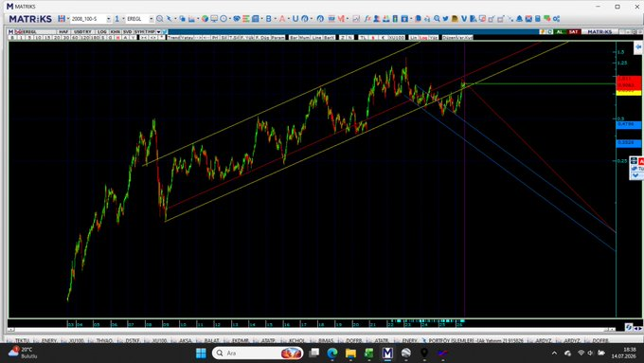Open the zoom magnifier tool in toolbar
Viewport: 644px width, 363px height.
coord(159,19)
